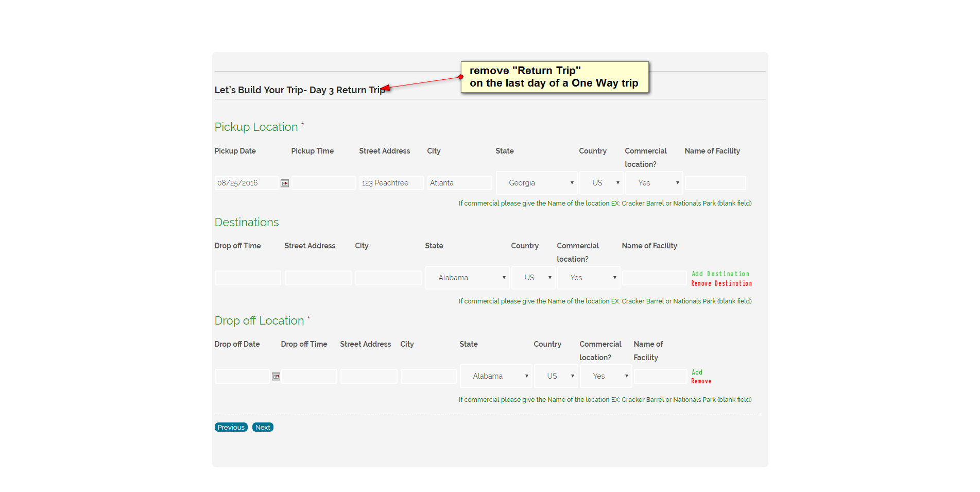Click the Destinations Drop off Time field
Viewport: 980px width, 492px height.
[248, 278]
